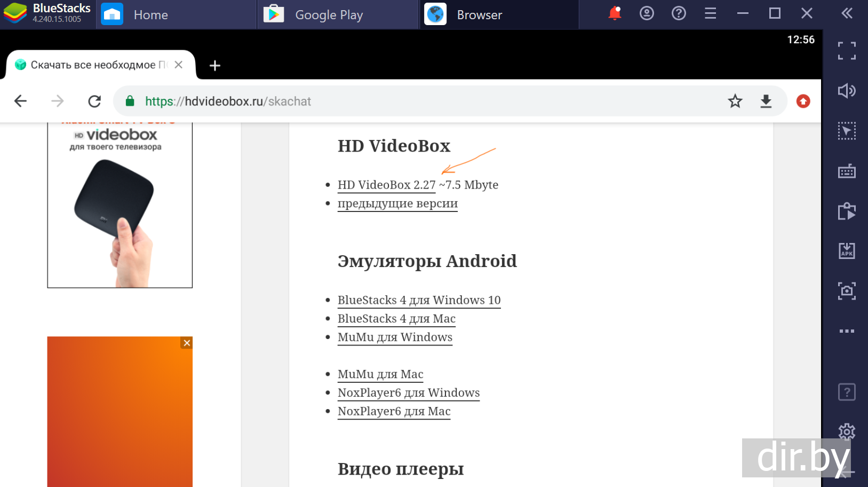Open BlueStacks 4 для Windows 10 link
Viewport: 868px width, 487px height.
pyautogui.click(x=419, y=300)
